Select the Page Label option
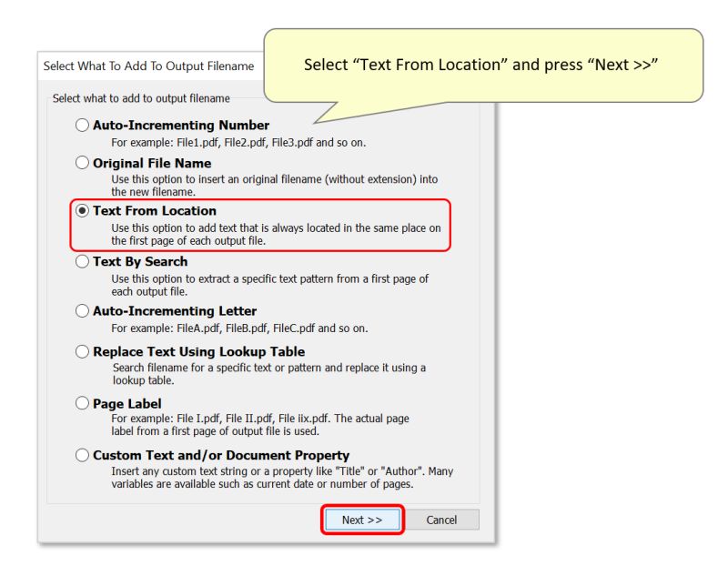The image size is (728, 576). click(83, 403)
